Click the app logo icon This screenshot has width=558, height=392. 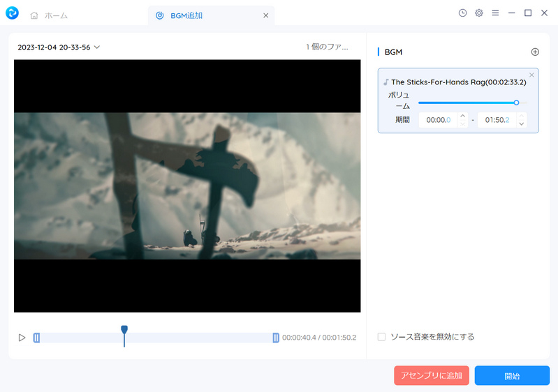click(x=12, y=13)
